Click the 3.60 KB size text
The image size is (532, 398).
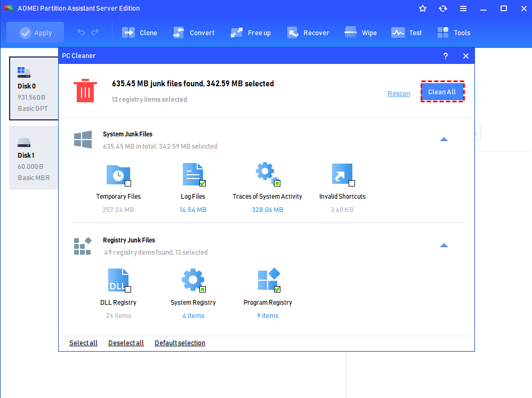point(342,210)
